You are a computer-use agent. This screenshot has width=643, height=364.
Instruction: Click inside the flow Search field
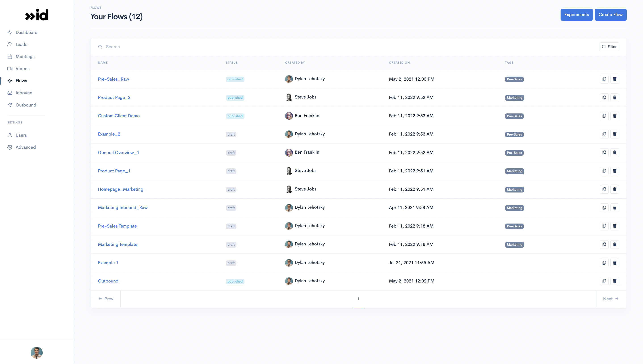tap(125, 47)
